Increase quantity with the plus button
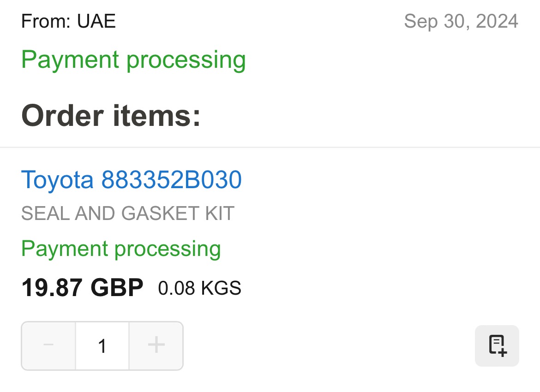The height and width of the screenshot is (392, 540). [x=156, y=345]
